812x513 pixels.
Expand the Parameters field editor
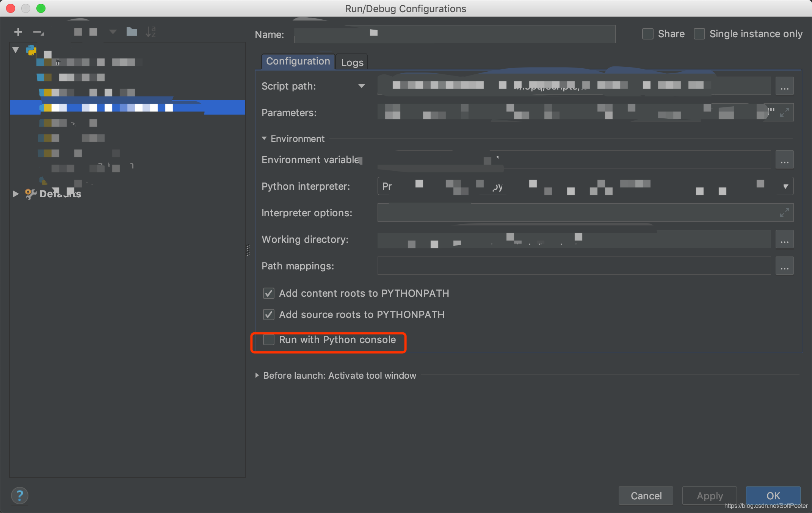(784, 113)
